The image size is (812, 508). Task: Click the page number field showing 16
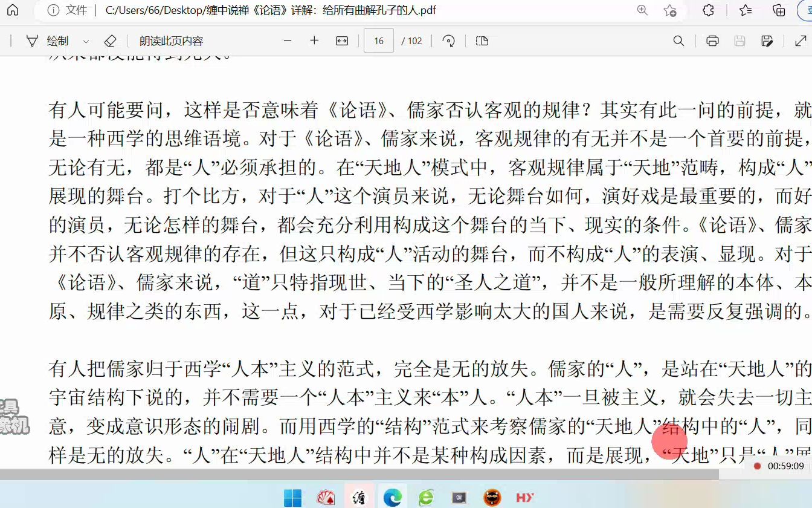pyautogui.click(x=379, y=41)
